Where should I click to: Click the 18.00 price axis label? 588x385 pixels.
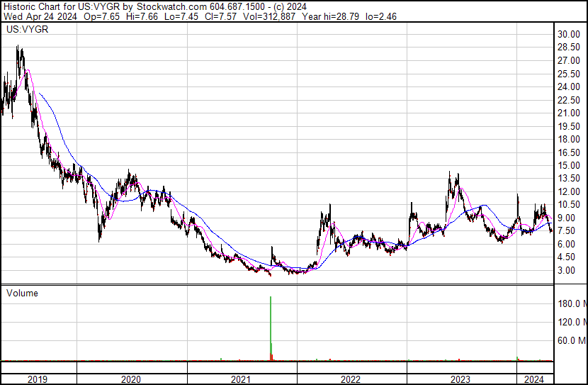pos(569,139)
